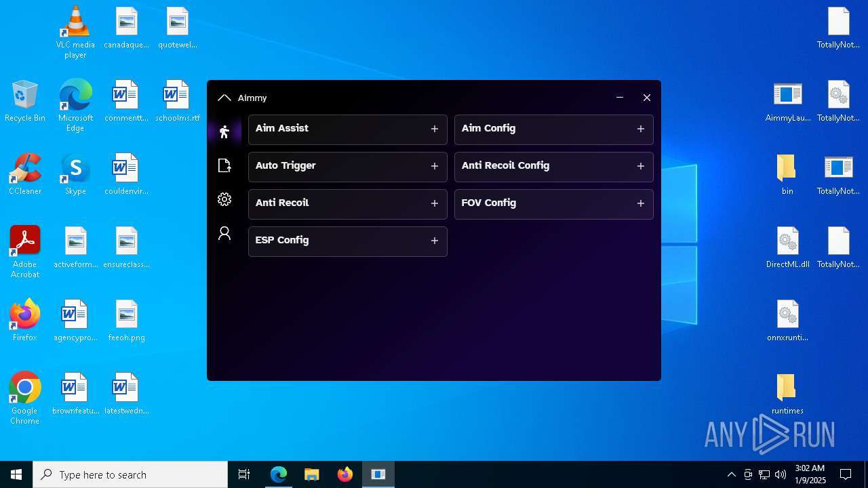
Task: Click the Aimmy logo chevron in the title bar
Action: 224,98
